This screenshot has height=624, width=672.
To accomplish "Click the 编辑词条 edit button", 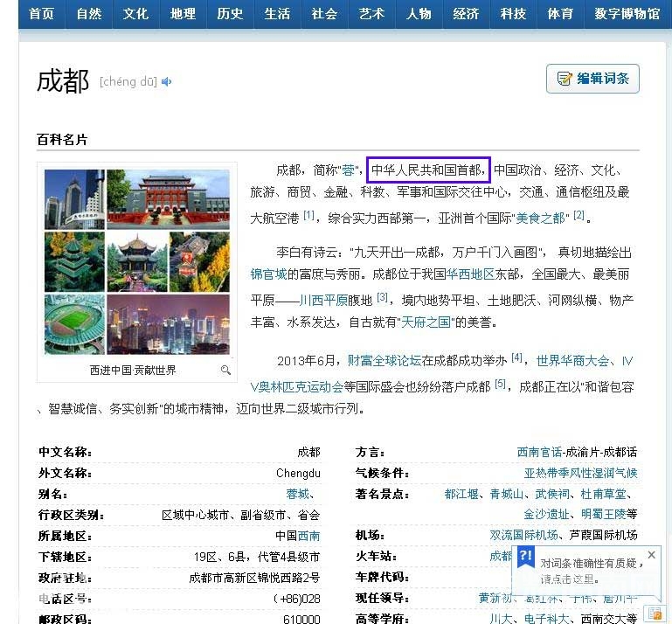I will coord(592,79).
